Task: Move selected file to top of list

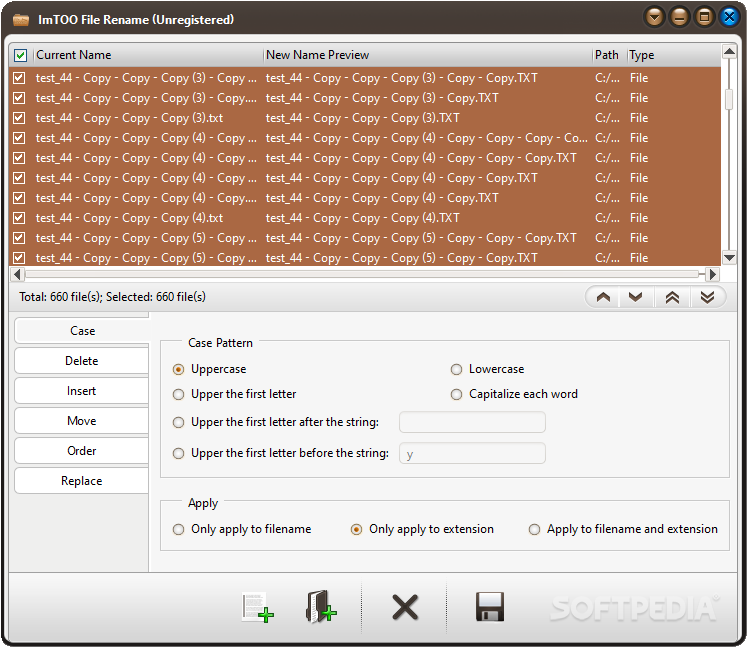Action: 672,297
